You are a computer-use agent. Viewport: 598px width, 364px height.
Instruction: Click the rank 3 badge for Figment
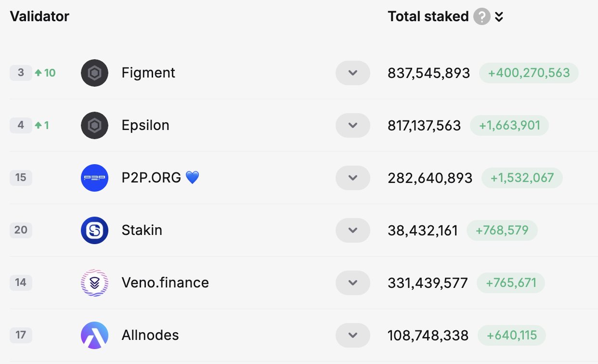coord(21,73)
